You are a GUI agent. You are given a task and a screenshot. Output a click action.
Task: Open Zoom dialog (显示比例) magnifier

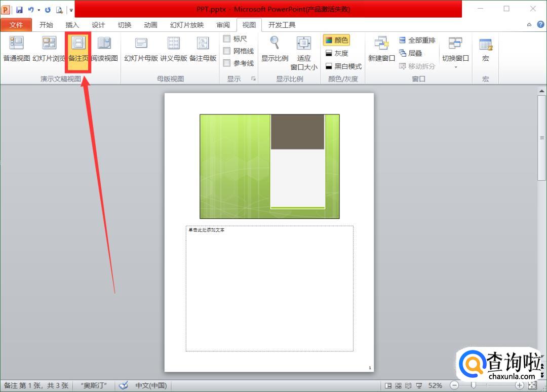275,49
